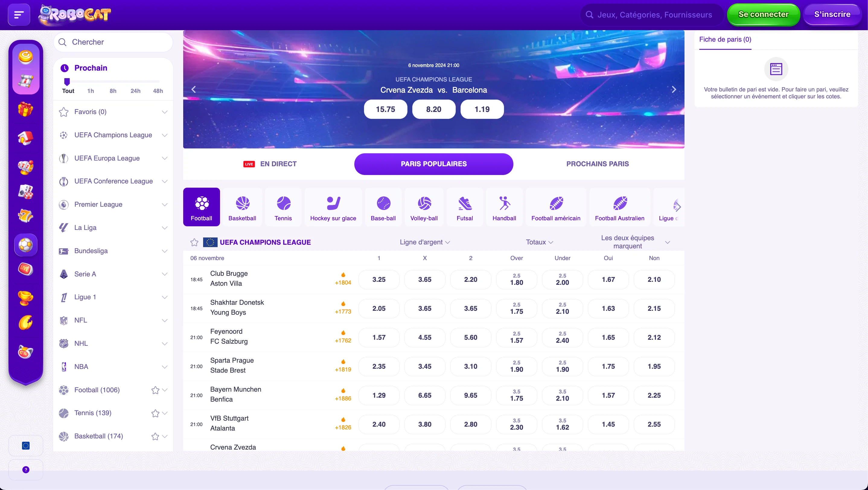Image resolution: width=868 pixels, height=490 pixels.
Task: Bet on banner odds 15.75
Action: (385, 109)
